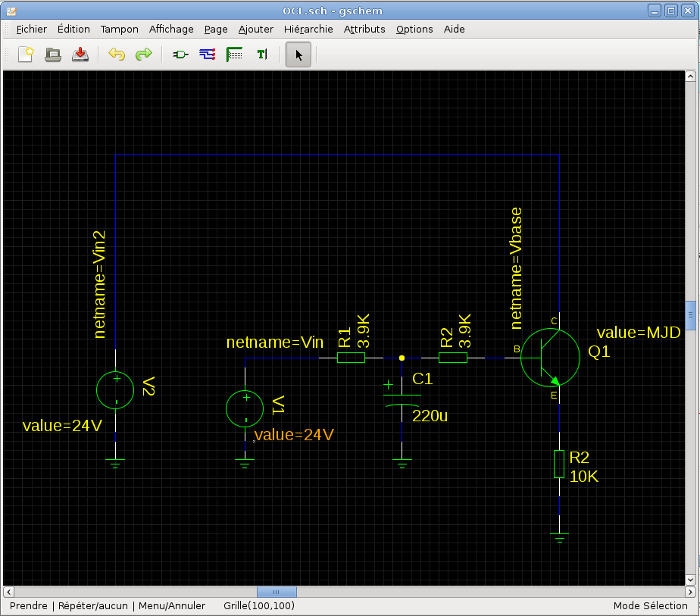Select the Add Text tool icon
This screenshot has height=616, width=700.
(262, 55)
